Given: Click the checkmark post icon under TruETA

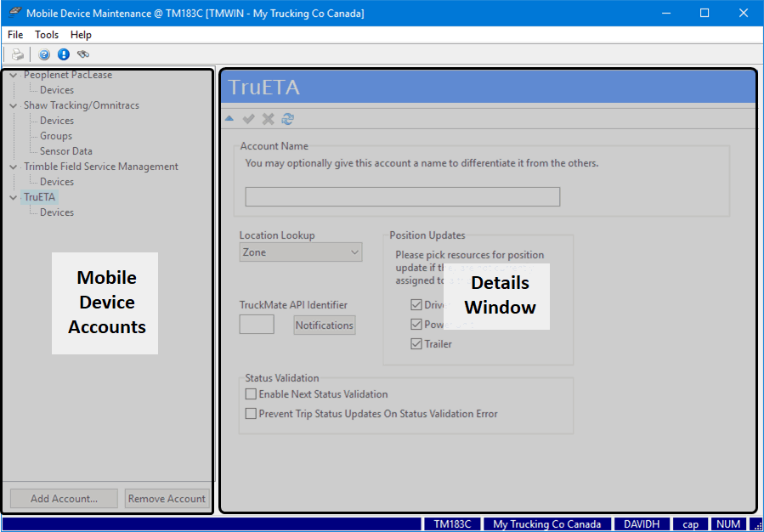Looking at the screenshot, I should (249, 119).
